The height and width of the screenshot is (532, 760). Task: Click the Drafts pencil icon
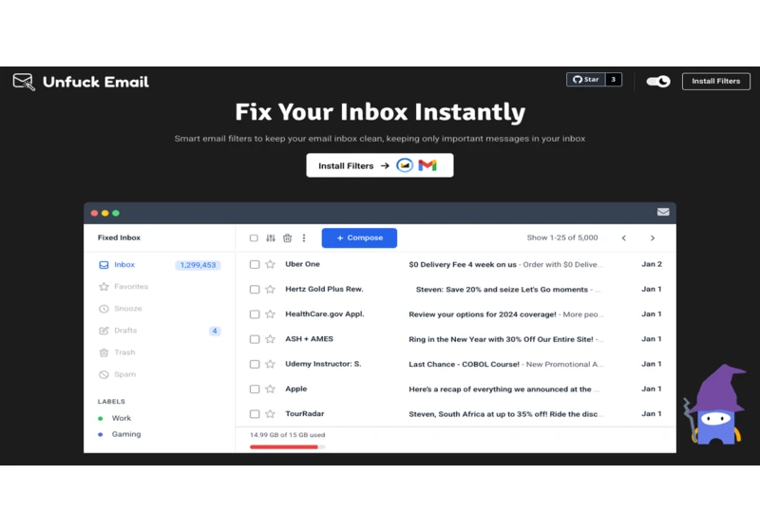104,331
